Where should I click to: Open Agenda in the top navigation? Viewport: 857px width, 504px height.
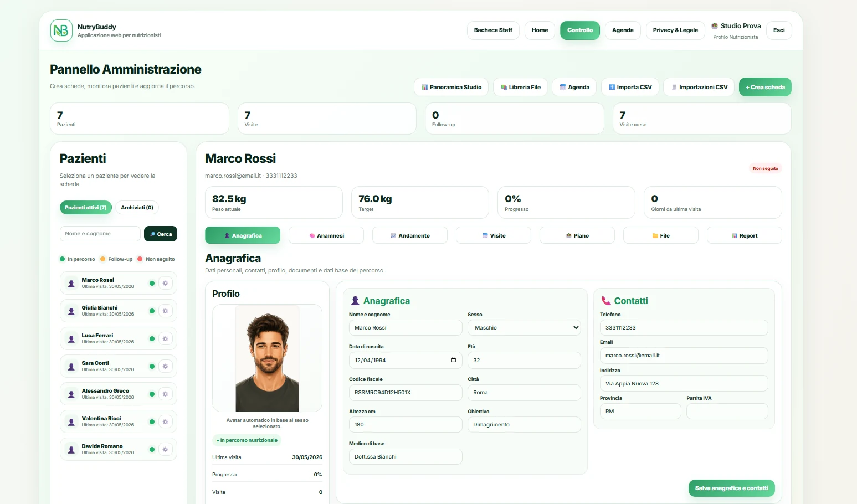coord(623,30)
